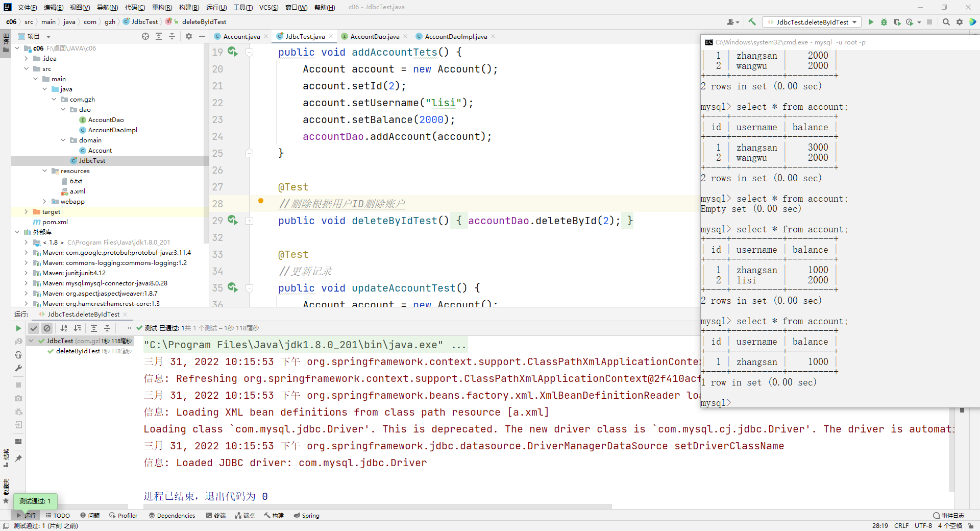The width and height of the screenshot is (980, 531).
Task: Toggle tool window bars icon in status bar
Action: (6, 525)
